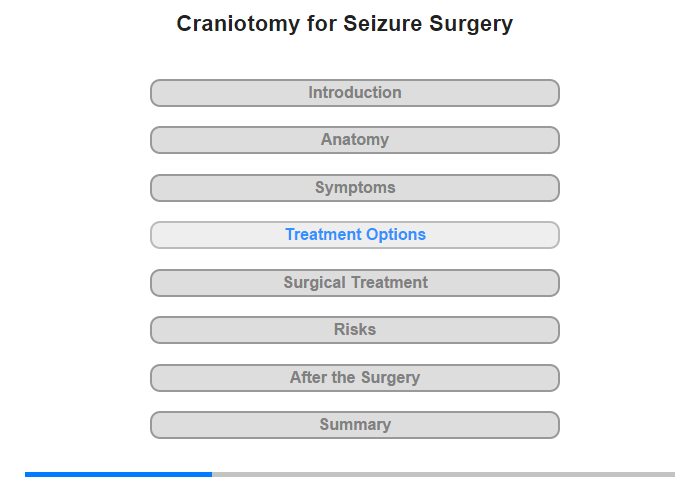Select the Symptoms button
This screenshot has width=700, height=480.
[354, 188]
